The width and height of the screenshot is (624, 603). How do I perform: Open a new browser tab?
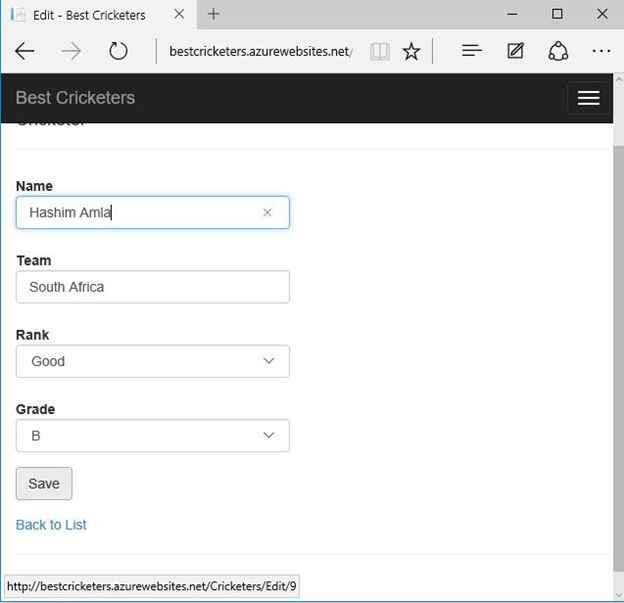(214, 14)
